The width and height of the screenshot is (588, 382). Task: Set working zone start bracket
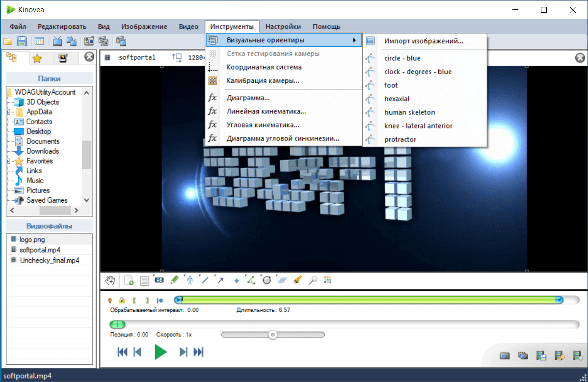134,300
